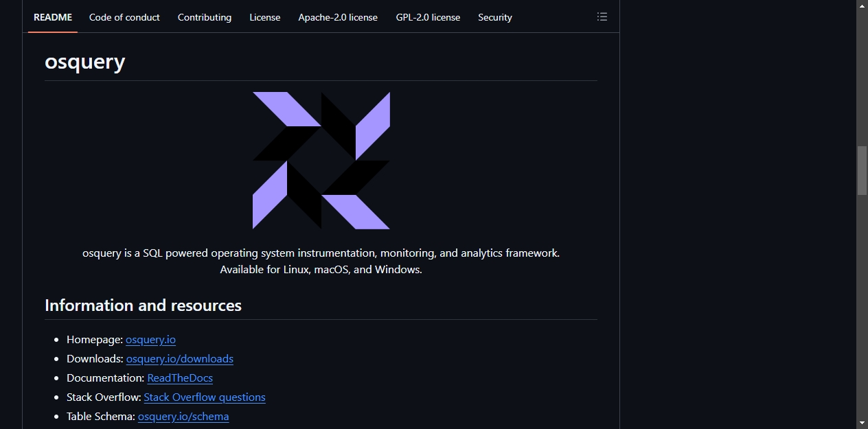Switch to Code of conduct tab

point(124,17)
